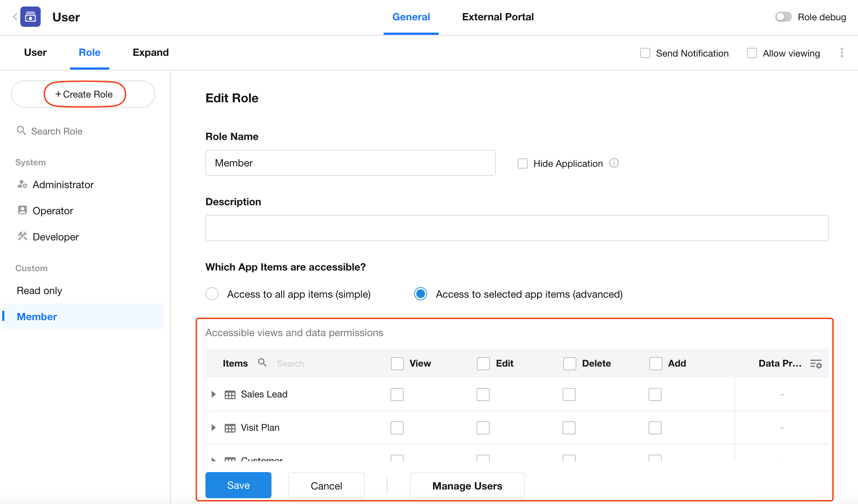Click the back arrow beside app icon

coord(15,17)
